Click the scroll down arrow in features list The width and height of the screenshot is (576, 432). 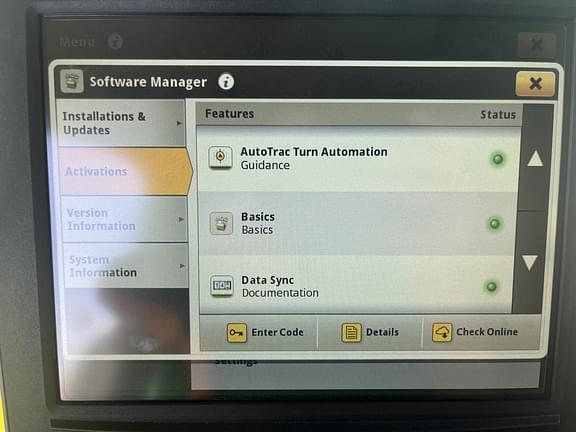(x=530, y=263)
